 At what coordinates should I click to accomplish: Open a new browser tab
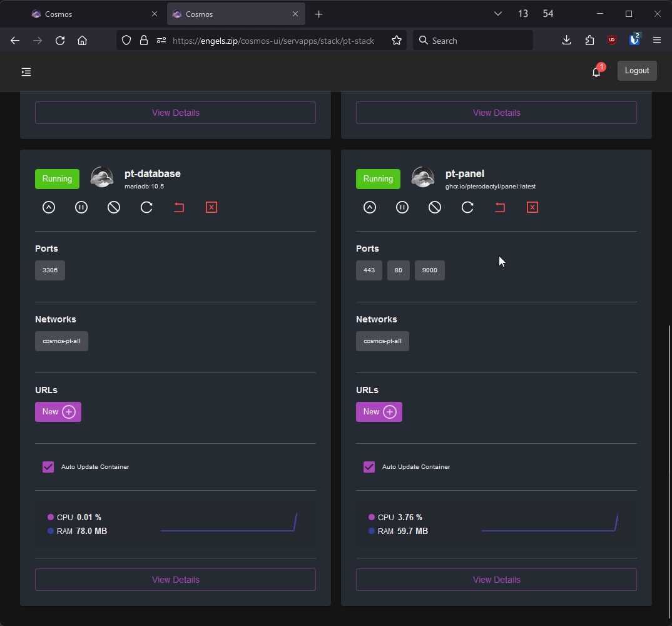click(319, 14)
